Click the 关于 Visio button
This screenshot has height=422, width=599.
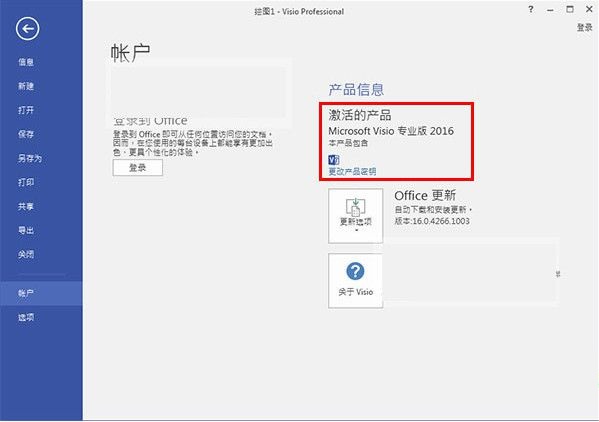[356, 281]
